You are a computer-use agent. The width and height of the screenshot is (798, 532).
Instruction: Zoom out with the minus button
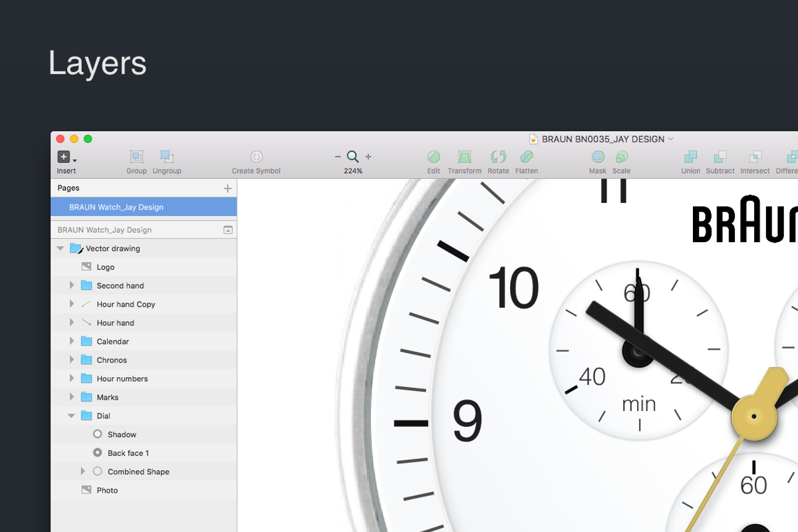coord(338,157)
